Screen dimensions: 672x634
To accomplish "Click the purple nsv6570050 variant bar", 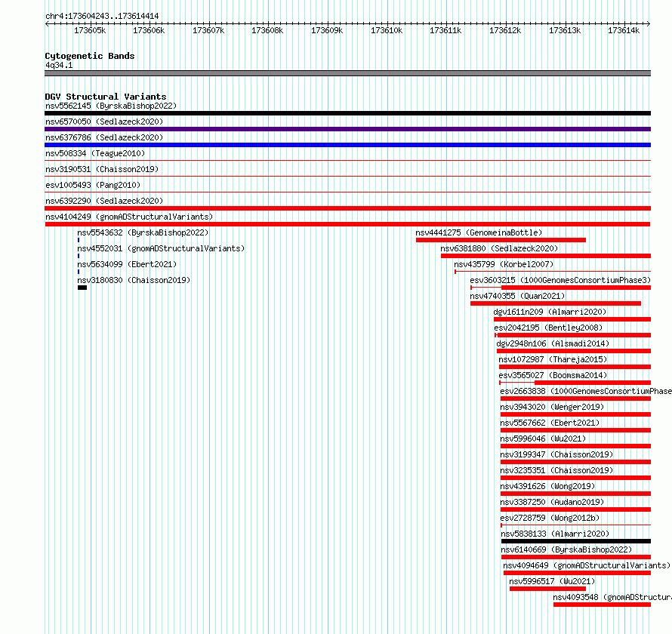I will pos(347,129).
